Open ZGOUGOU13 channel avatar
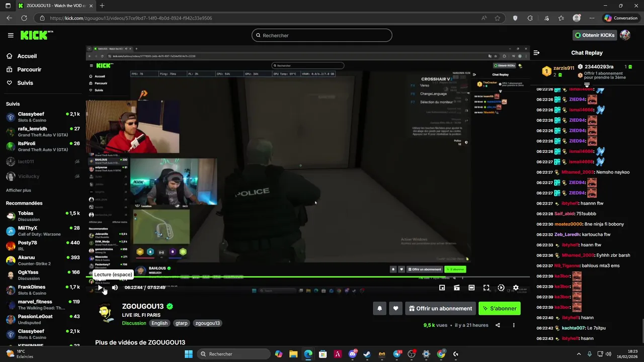644x362 pixels. tap(106, 313)
